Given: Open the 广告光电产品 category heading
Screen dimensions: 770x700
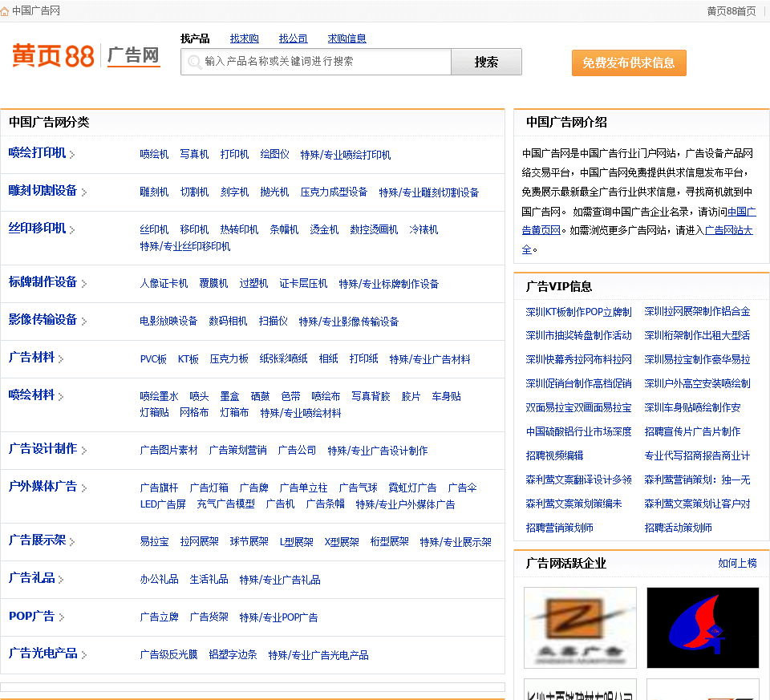Looking at the screenshot, I should click(x=43, y=653).
